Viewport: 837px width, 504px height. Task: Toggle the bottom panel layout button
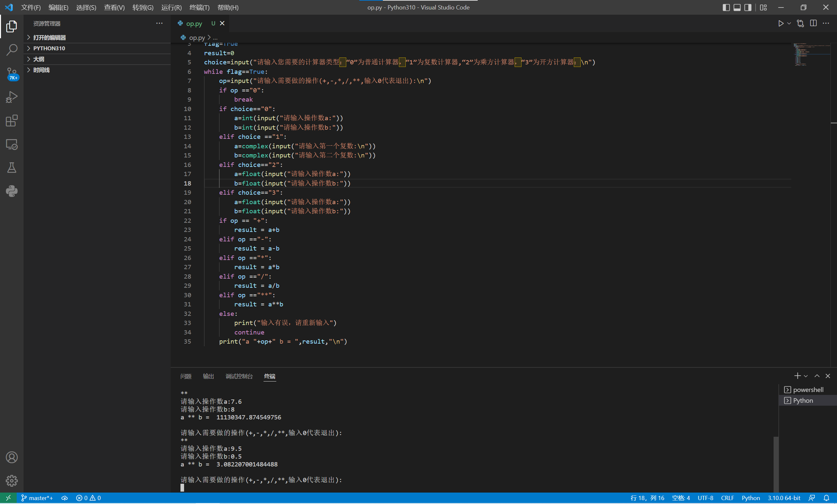coord(737,8)
